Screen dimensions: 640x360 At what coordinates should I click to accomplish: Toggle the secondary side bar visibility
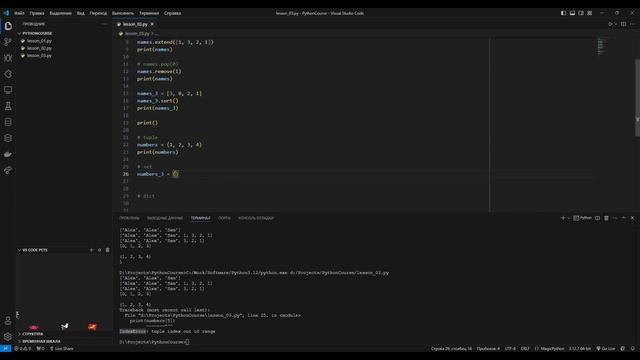581,13
